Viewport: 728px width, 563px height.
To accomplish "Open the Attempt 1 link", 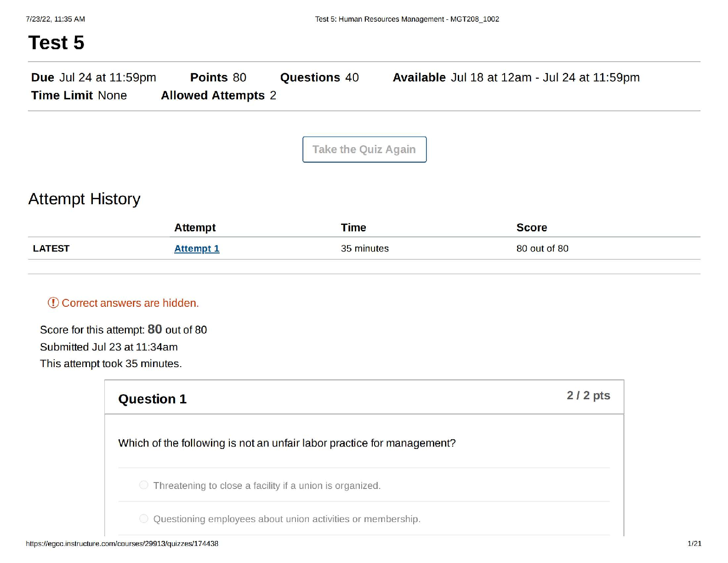I will (x=197, y=248).
